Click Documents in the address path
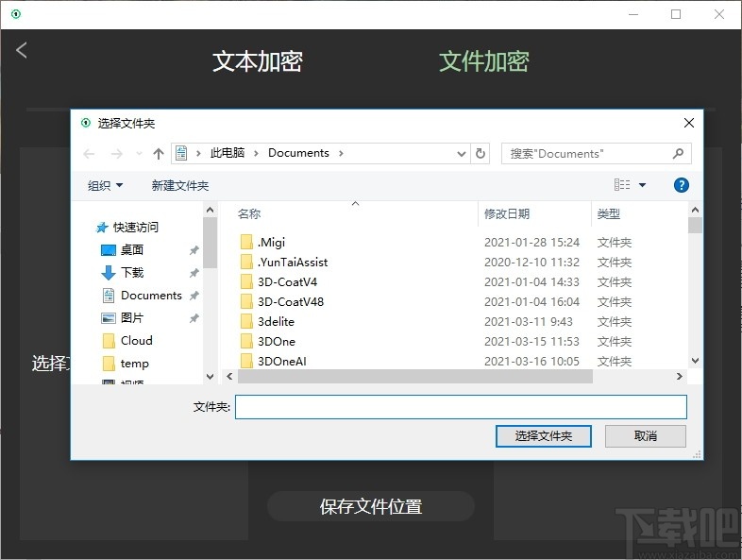Screen dimensions: 742x560 [298, 153]
